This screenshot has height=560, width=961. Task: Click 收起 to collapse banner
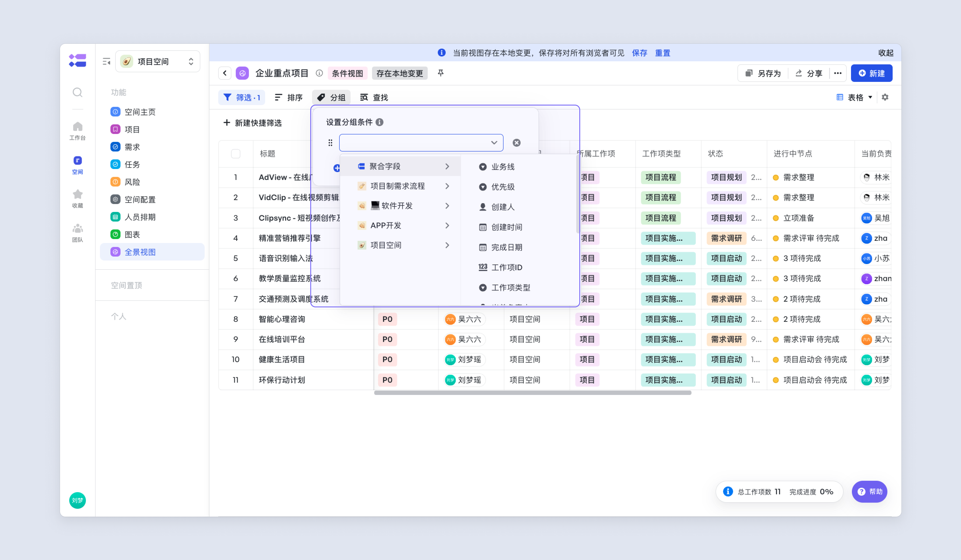pos(885,53)
